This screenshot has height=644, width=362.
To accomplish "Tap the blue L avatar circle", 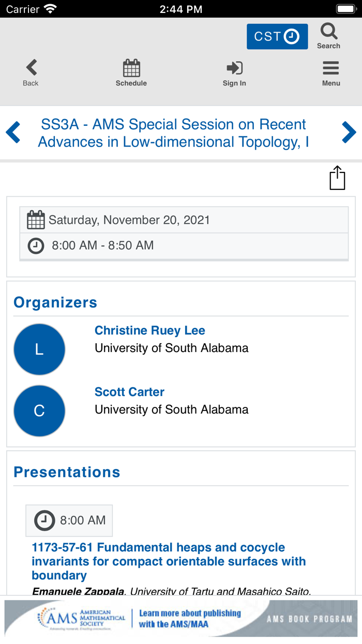I will (39, 349).
